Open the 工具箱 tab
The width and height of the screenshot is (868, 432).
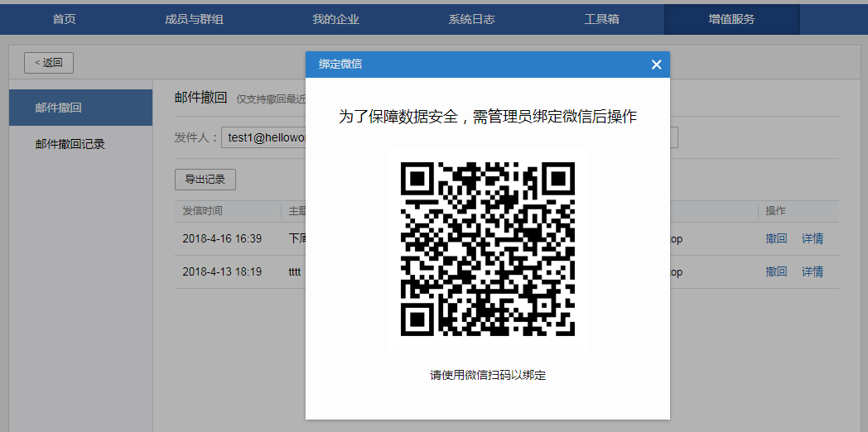(x=602, y=19)
